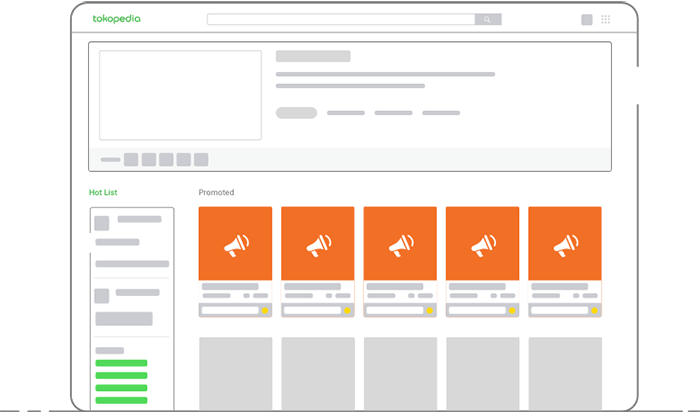Viewport: 700px width, 412px height.
Task: Click yellow dot on first promoted card
Action: (265, 311)
